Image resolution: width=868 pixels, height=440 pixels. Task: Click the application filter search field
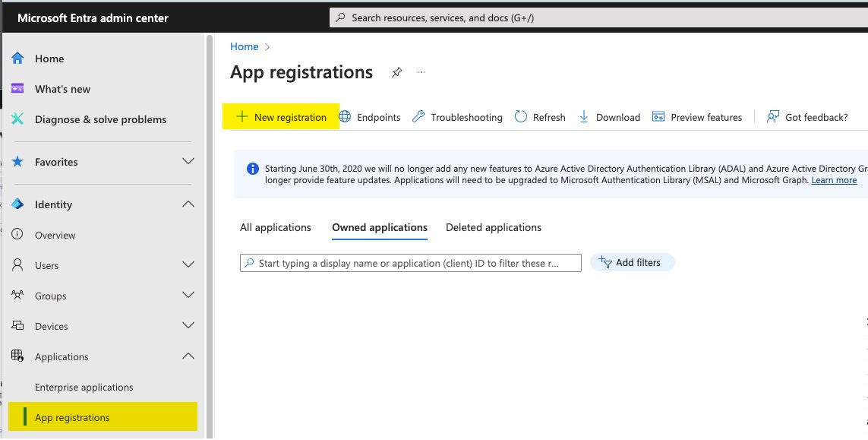[410, 263]
